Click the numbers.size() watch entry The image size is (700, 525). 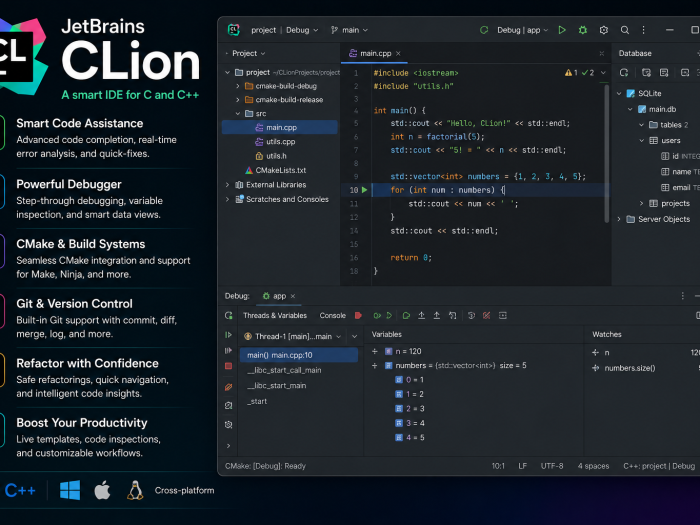pos(630,368)
